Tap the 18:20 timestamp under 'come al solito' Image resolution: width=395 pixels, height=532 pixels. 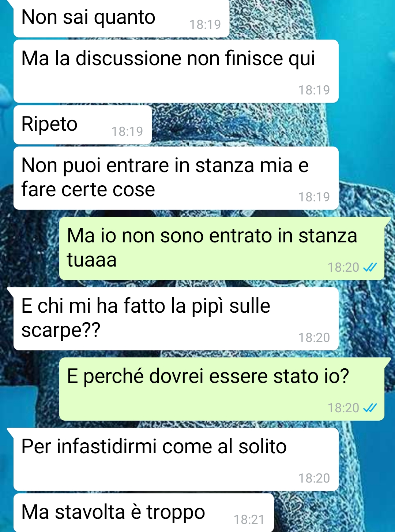click(314, 478)
